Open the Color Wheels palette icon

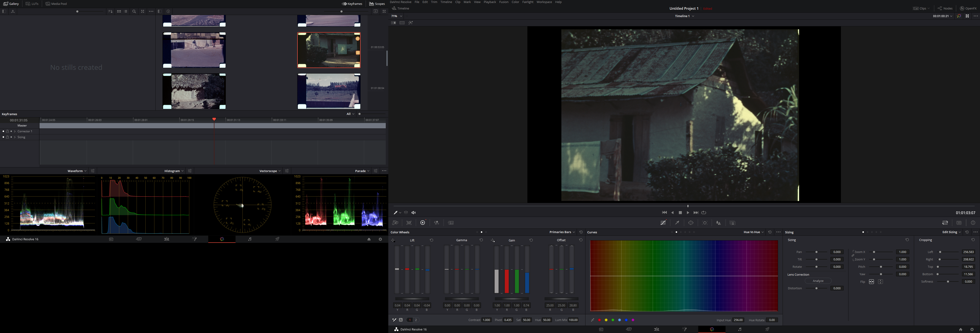point(423,223)
